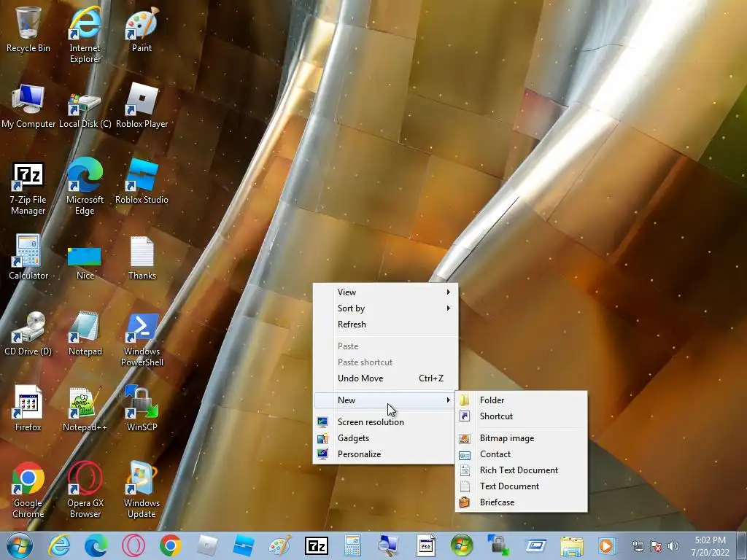Select the Opera GX Browser shortcut
Image resolution: width=747 pixels, height=560 pixels.
click(85, 491)
